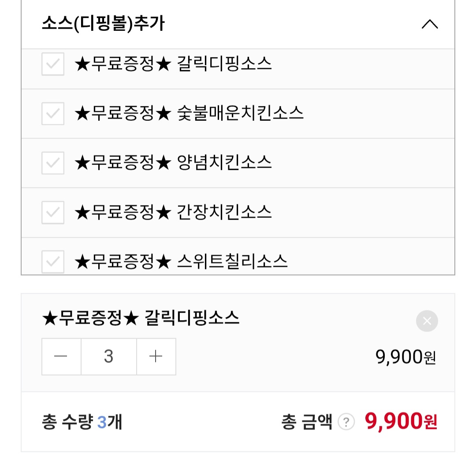Image resolution: width=476 pixels, height=455 pixels.
Task: Pick the 양념치킨소스 option label
Action: click(x=173, y=163)
